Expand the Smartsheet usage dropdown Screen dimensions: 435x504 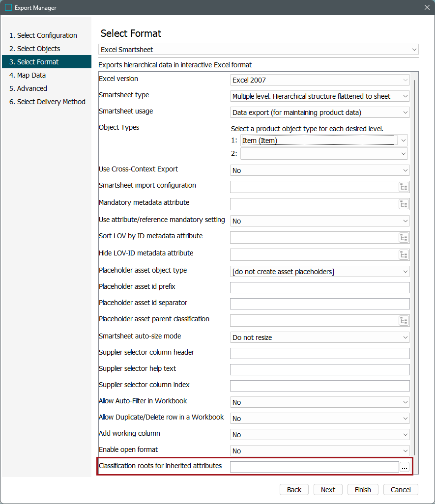[x=320, y=112]
